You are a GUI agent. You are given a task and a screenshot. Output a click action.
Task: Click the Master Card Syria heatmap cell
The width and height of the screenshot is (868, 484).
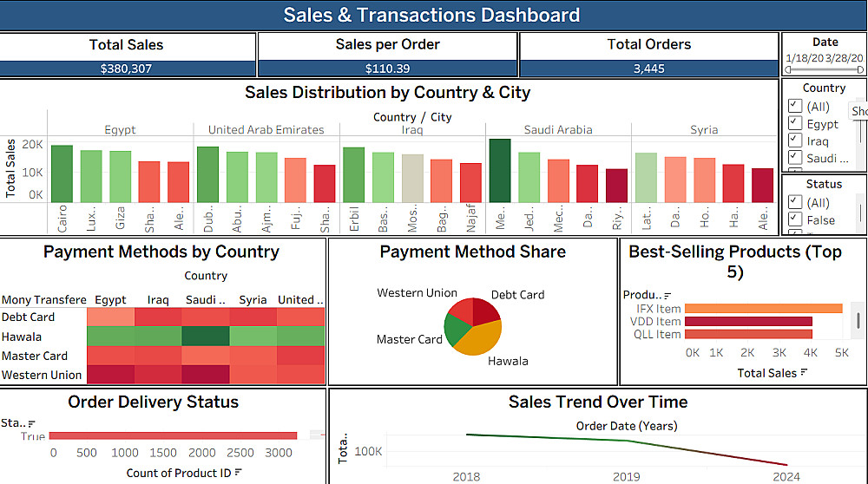click(253, 356)
